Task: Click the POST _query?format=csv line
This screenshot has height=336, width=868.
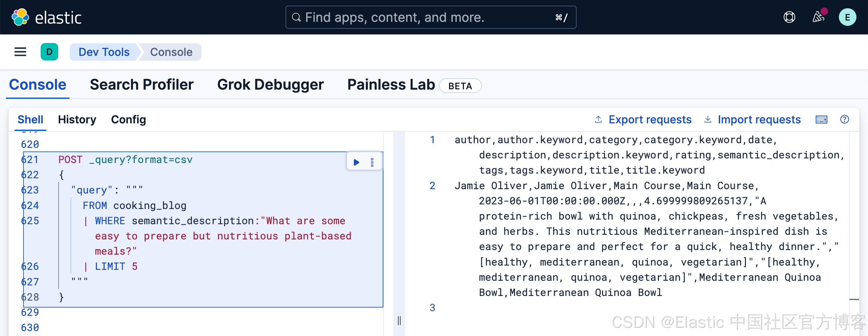Action: (x=125, y=159)
